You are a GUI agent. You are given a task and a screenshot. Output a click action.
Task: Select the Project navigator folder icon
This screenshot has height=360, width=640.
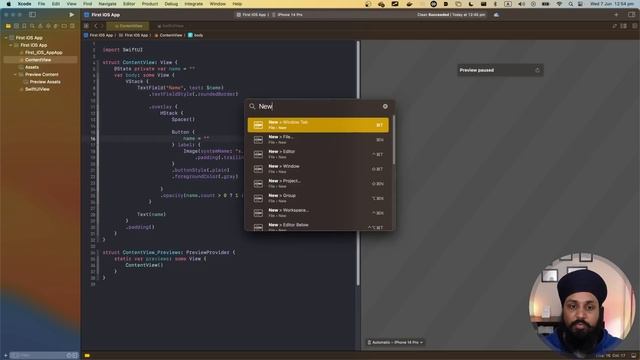pyautogui.click(x=8, y=26)
